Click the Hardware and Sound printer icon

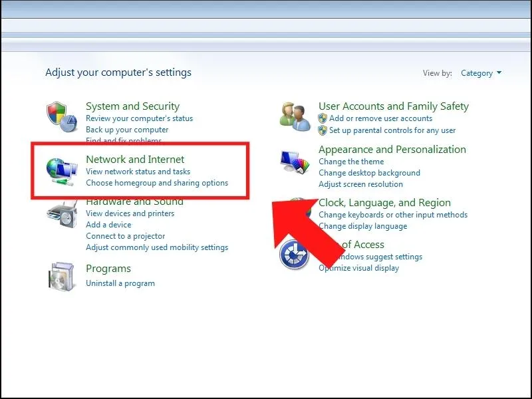click(x=63, y=216)
